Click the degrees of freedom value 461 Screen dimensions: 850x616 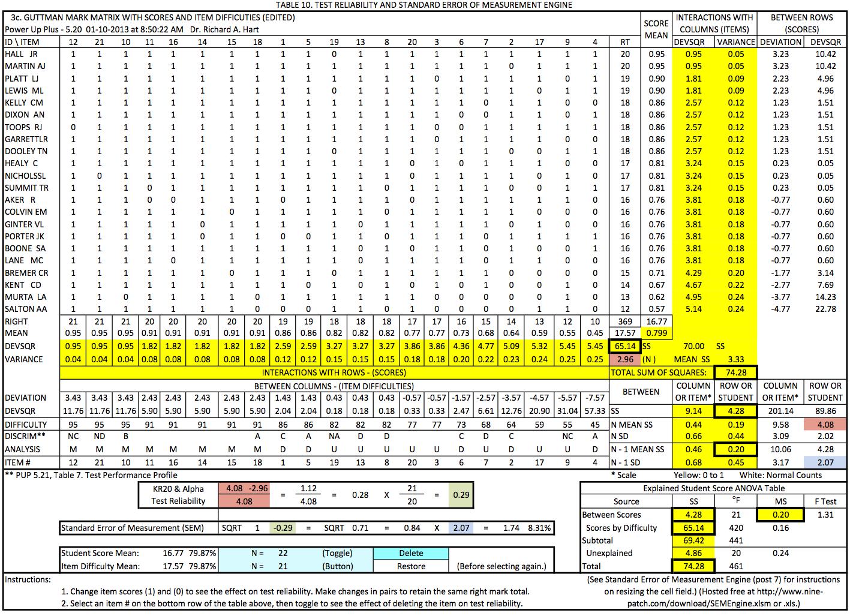point(735,566)
